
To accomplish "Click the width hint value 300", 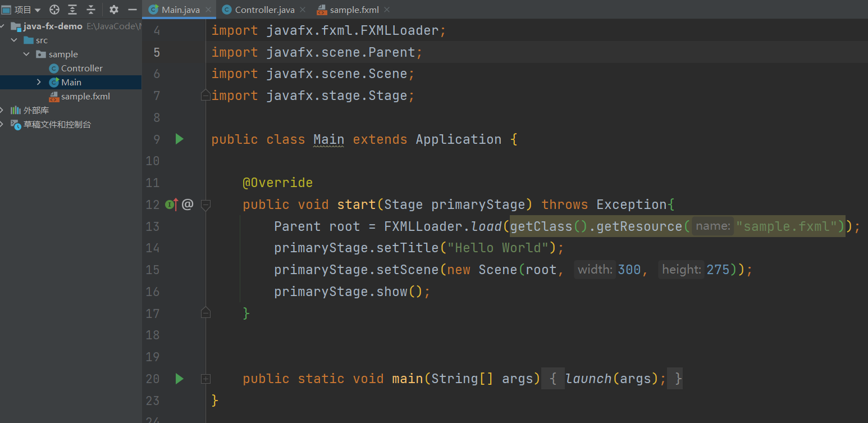I will click(x=629, y=270).
